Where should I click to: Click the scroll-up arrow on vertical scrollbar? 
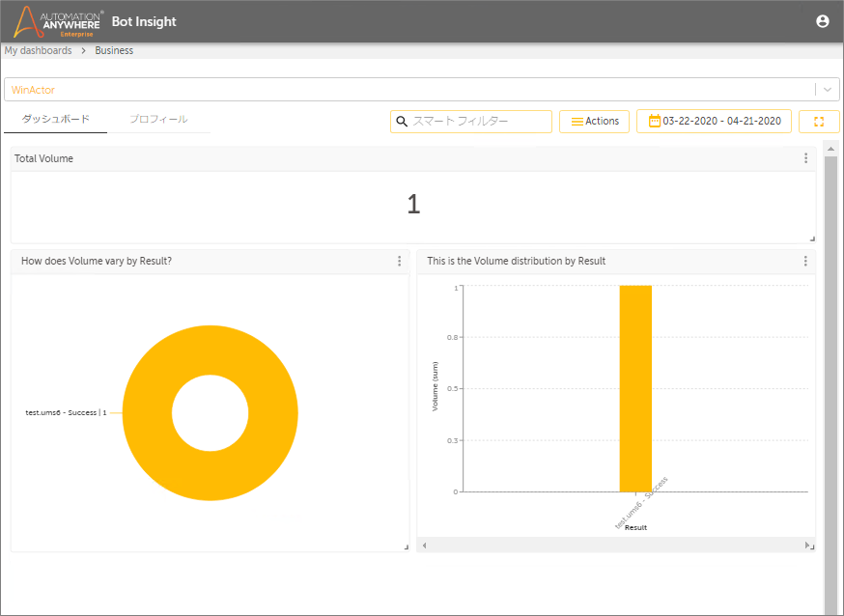(x=830, y=149)
